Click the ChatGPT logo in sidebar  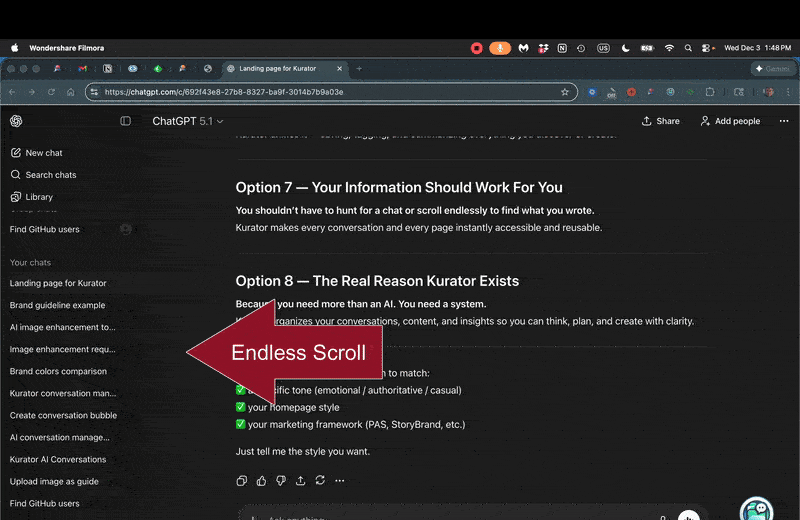[16, 121]
